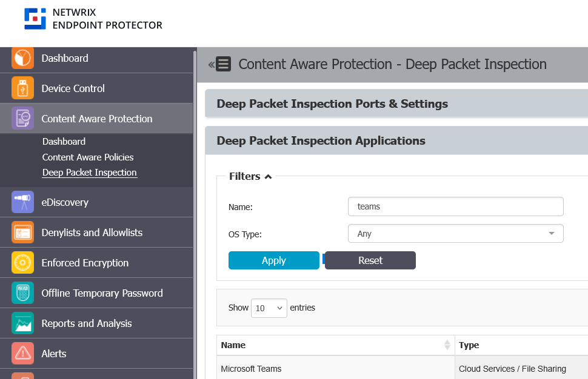Sort the table by the Name column
588x379 pixels.
tap(447, 344)
